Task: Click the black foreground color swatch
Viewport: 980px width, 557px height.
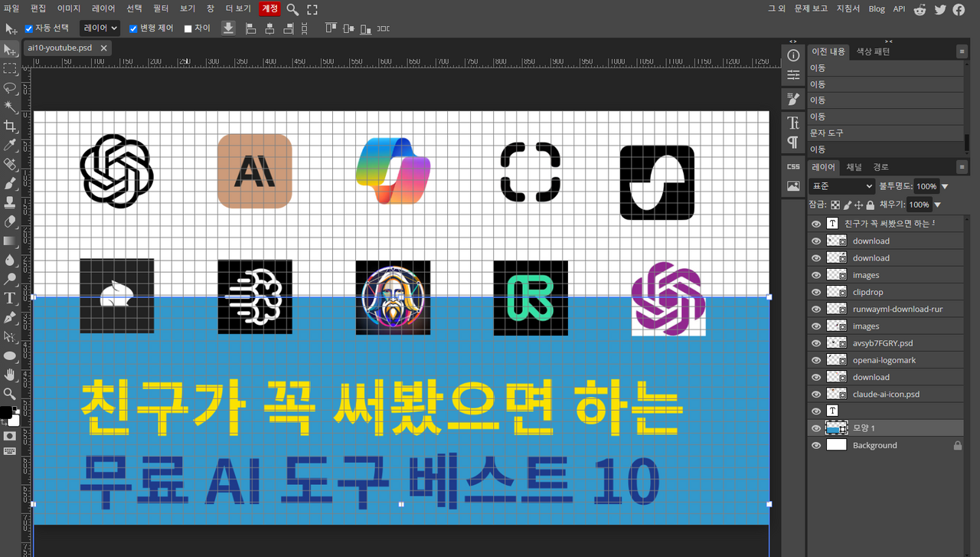Action: pyautogui.click(x=6, y=413)
